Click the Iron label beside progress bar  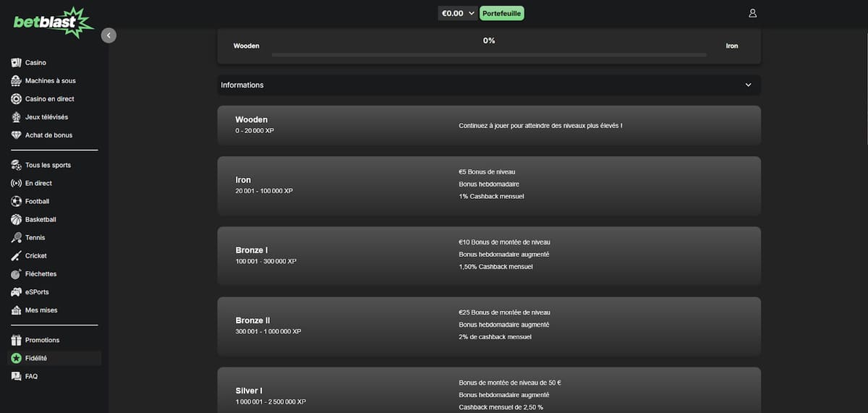(x=732, y=46)
